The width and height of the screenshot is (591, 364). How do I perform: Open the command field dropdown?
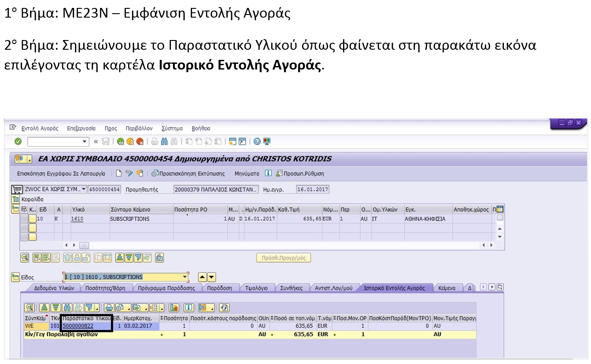(x=85, y=142)
